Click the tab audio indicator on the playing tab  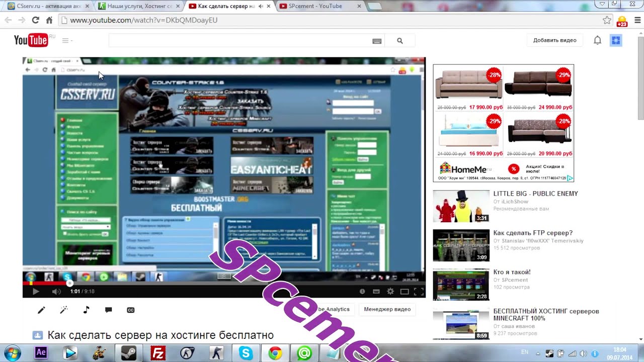(260, 6)
